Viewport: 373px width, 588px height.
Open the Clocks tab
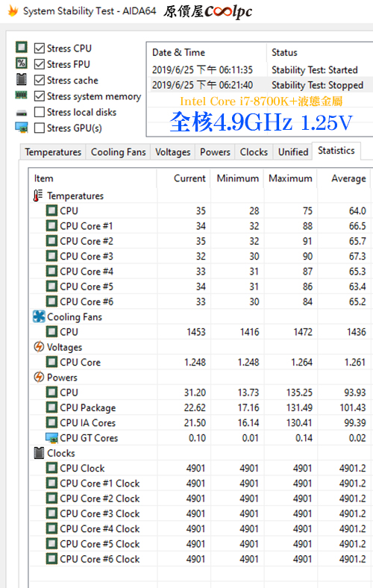[254, 152]
